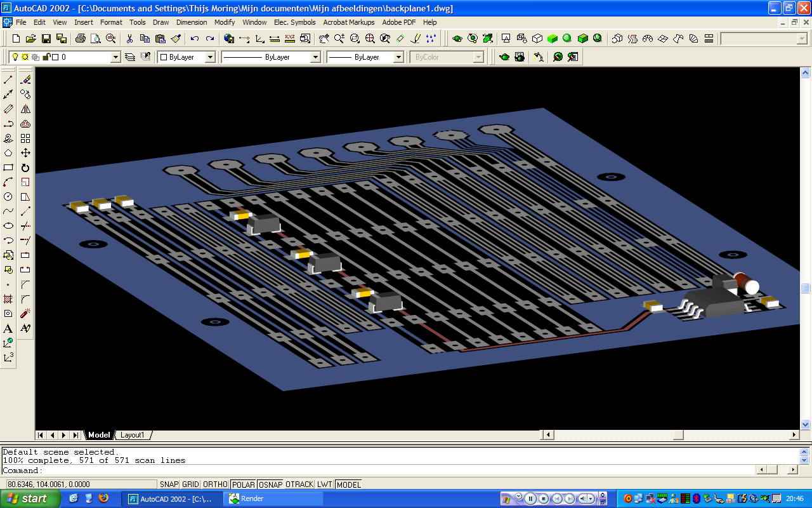
Task: Select the Rotate modify tool
Action: click(25, 168)
